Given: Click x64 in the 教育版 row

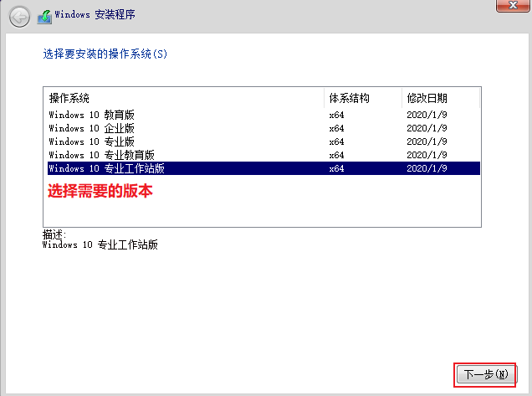Looking at the screenshot, I should pyautogui.click(x=336, y=116).
